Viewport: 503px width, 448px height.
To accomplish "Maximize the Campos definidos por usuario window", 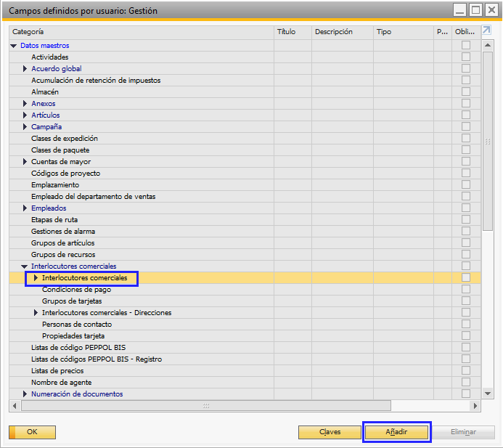I will [475, 10].
